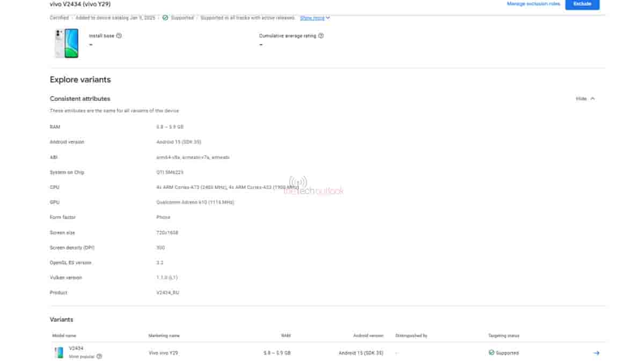Screen dimensions: 644x362
Task: Click the vivo Y29 device thumbnail image
Action: (x=66, y=43)
